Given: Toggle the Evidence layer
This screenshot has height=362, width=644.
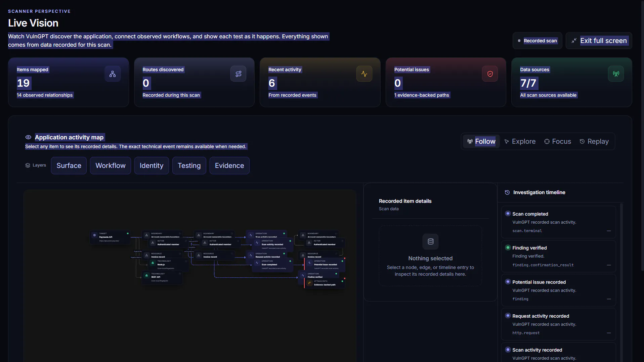Looking at the screenshot, I should [x=229, y=166].
